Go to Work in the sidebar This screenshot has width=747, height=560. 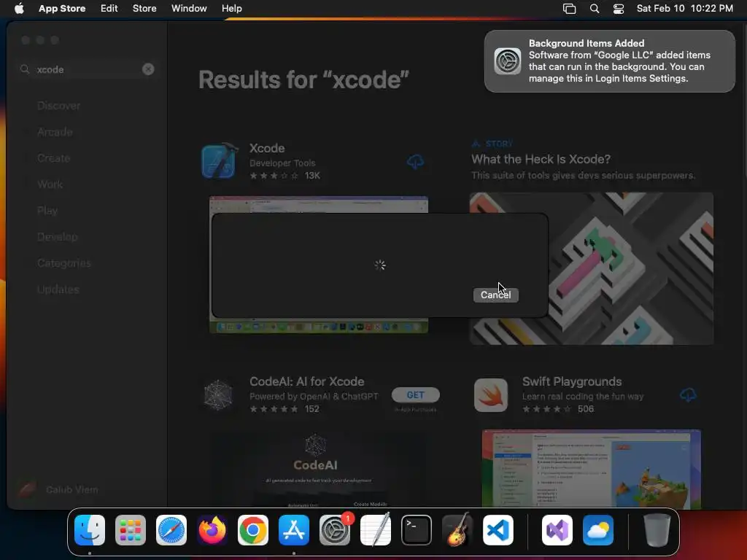click(50, 184)
